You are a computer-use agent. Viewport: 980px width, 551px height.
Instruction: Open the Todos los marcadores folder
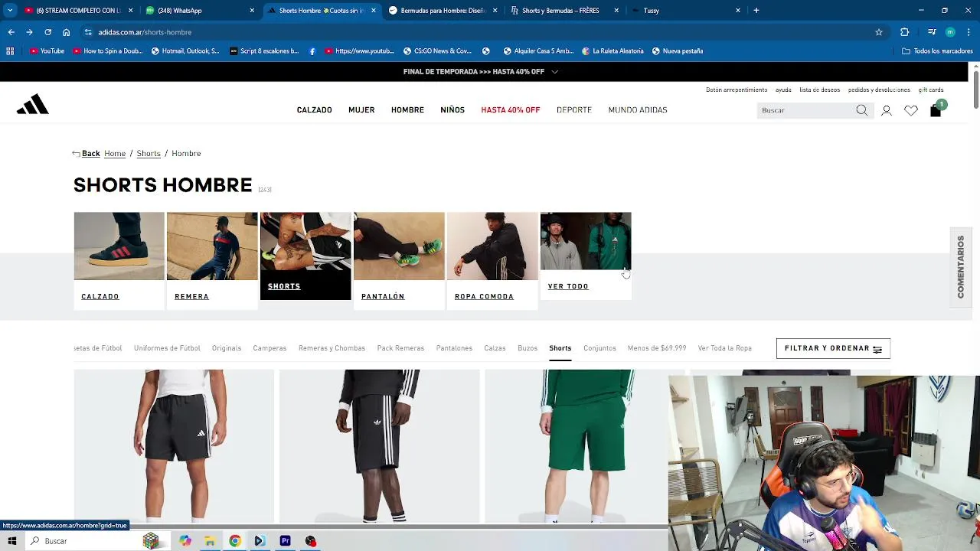(937, 51)
